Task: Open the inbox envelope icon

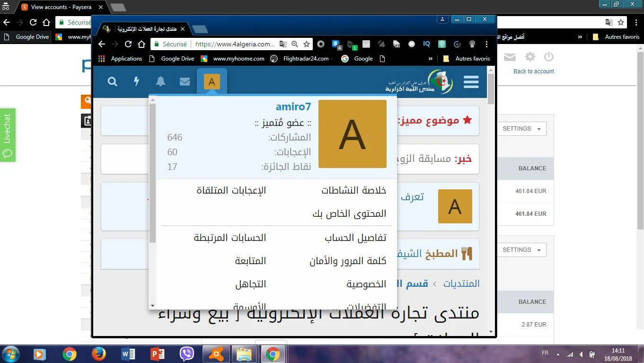Action: tap(185, 82)
